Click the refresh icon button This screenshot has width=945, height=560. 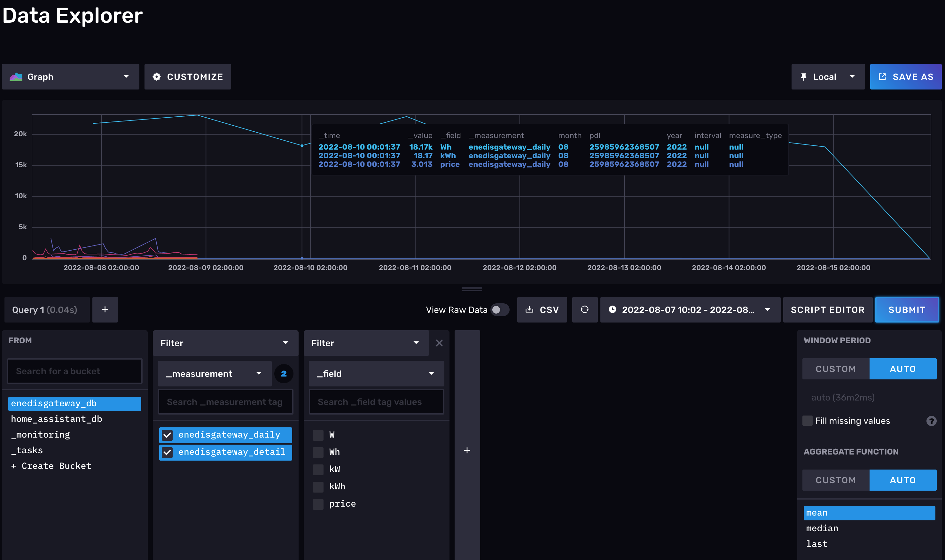[x=585, y=310]
